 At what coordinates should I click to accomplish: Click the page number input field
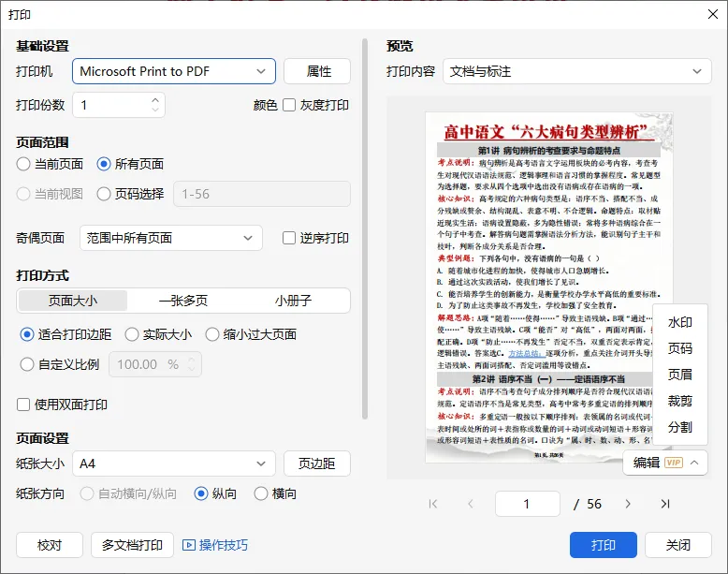pos(528,504)
